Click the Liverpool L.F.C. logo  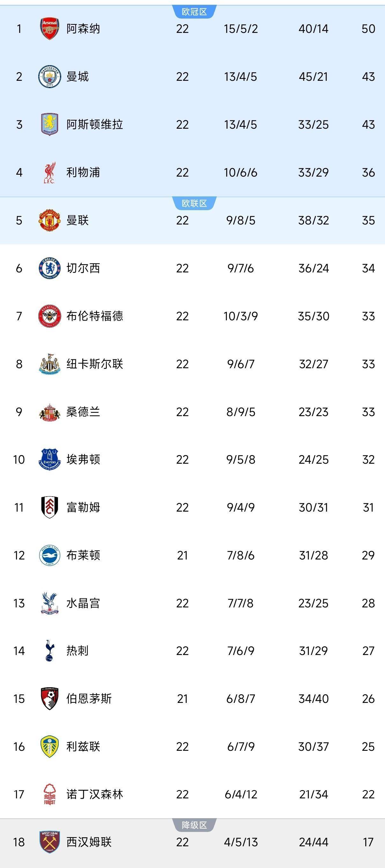(x=49, y=172)
